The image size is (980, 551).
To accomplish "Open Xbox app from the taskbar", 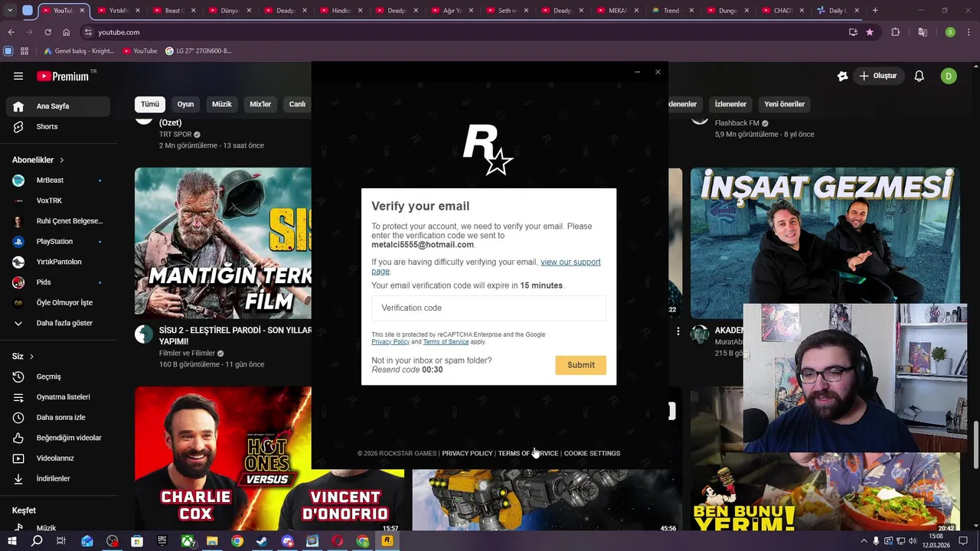I will pos(188,541).
